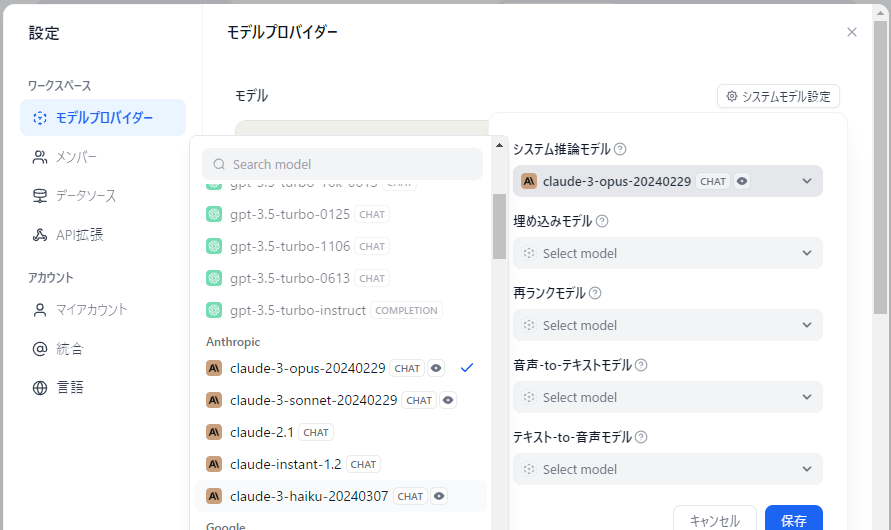The width and height of the screenshot is (891, 530).
Task: Click the システムモデル設定 button
Action: tap(778, 96)
